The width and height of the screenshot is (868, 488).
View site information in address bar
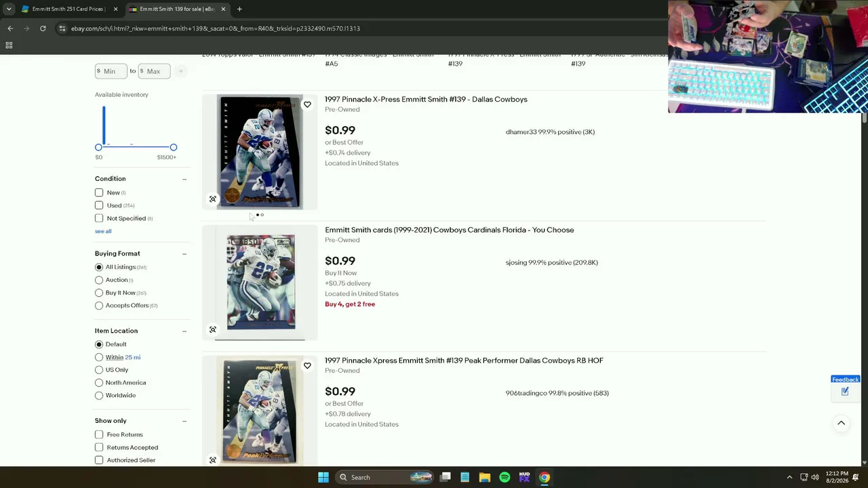[x=62, y=28]
